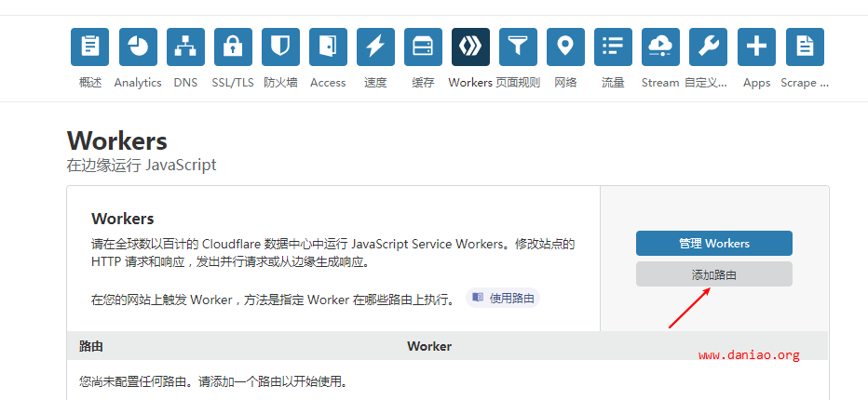Select the active Workers icon
Image resolution: width=868 pixels, height=400 pixels.
(x=470, y=47)
